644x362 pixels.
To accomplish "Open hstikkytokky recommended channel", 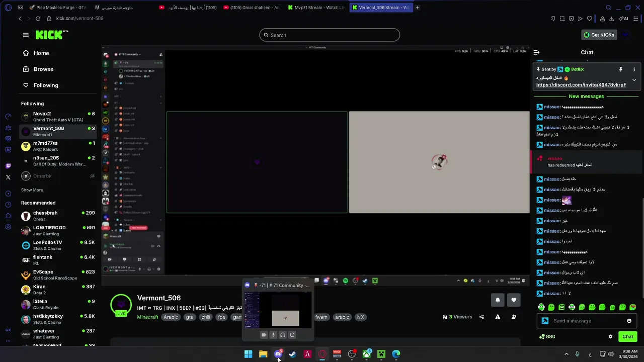I will pyautogui.click(x=58, y=319).
